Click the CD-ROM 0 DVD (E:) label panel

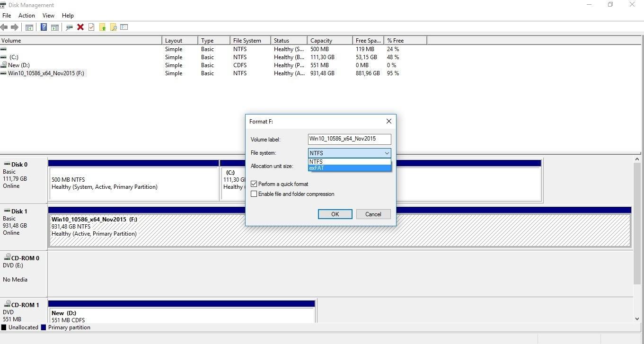[24, 274]
